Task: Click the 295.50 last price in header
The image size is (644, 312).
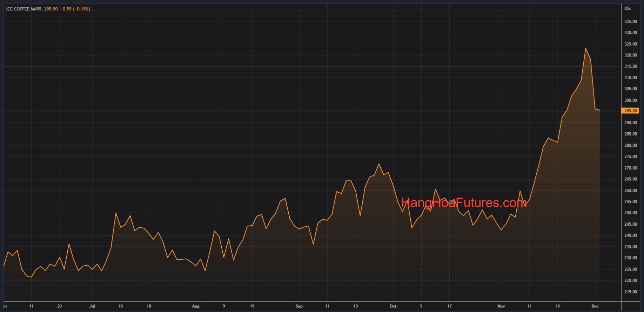Action: coord(51,9)
